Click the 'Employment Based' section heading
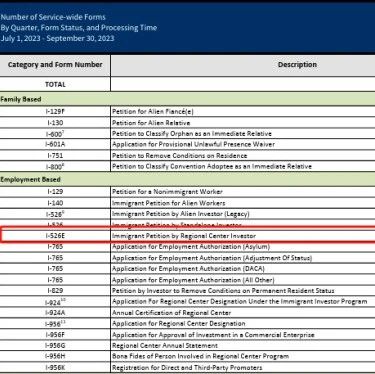375x374 pixels. (x=30, y=179)
